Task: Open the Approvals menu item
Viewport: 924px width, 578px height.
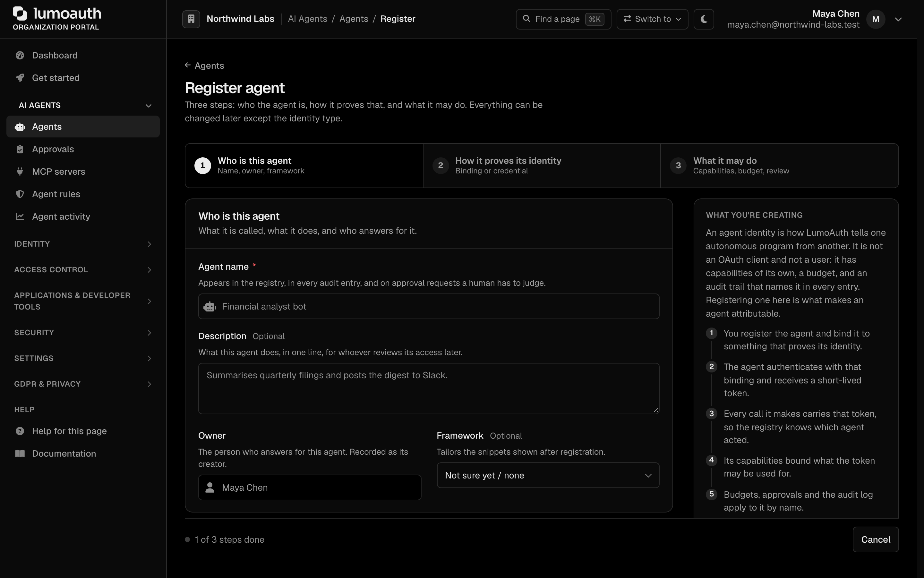Action: tap(83, 149)
